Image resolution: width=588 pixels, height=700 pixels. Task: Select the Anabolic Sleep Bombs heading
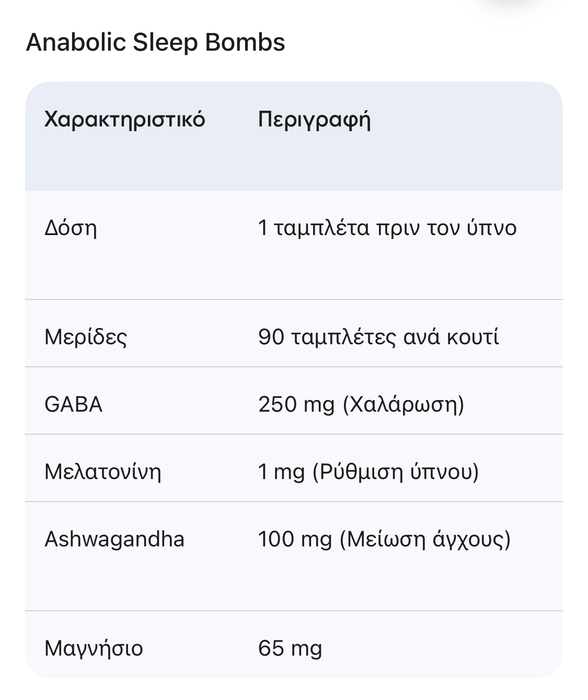[155, 42]
